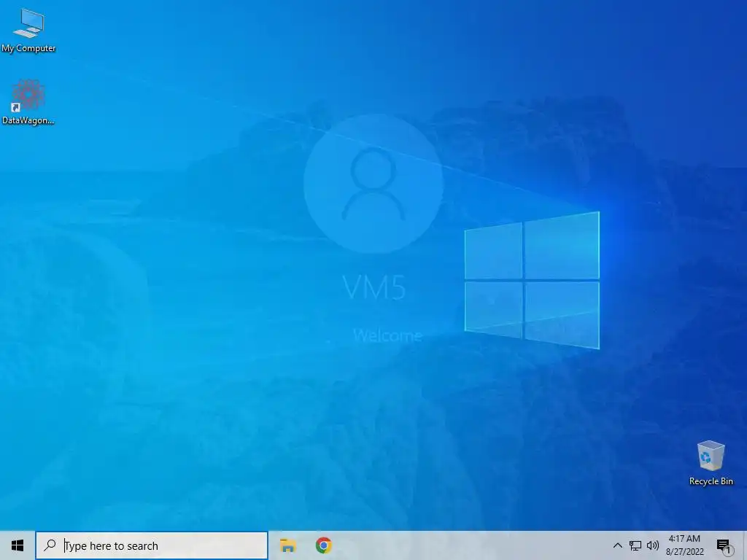Image resolution: width=747 pixels, height=560 pixels.
Task: Select the Recycle Bin icon
Action: [x=711, y=463]
